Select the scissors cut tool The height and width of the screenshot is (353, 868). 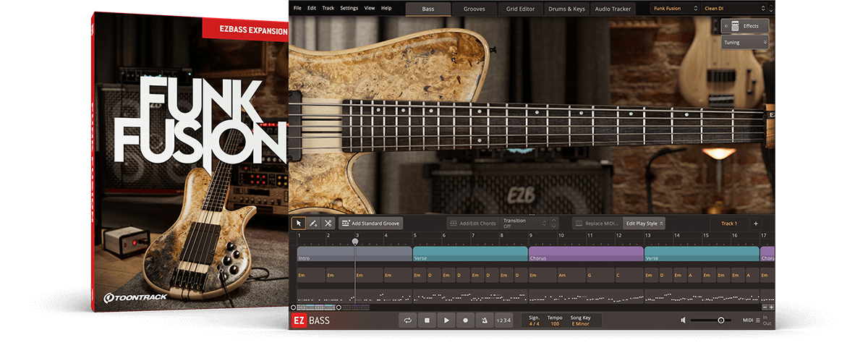(328, 224)
